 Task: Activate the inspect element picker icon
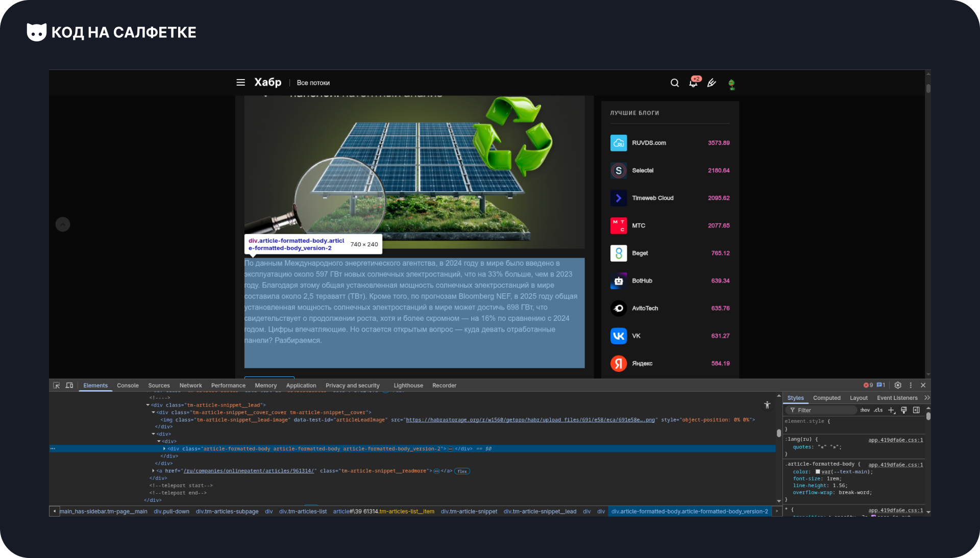coord(56,386)
